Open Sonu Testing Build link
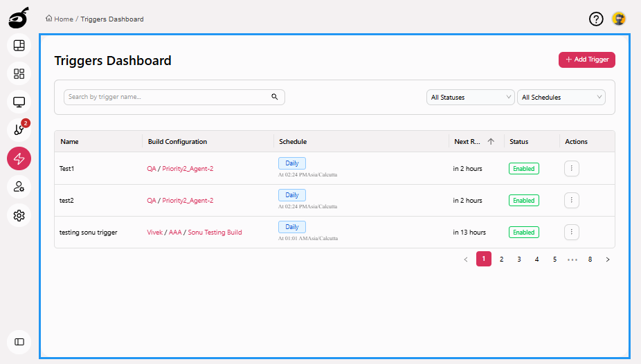The image size is (641, 364). click(215, 233)
